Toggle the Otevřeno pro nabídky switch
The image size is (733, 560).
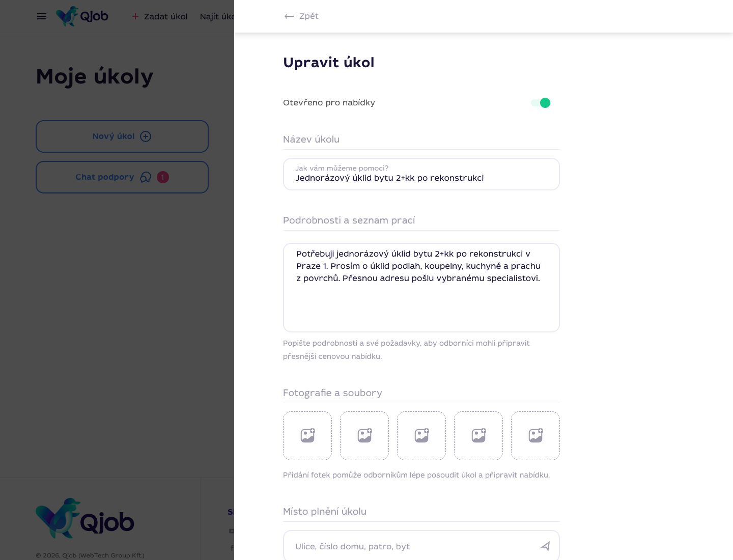click(541, 103)
